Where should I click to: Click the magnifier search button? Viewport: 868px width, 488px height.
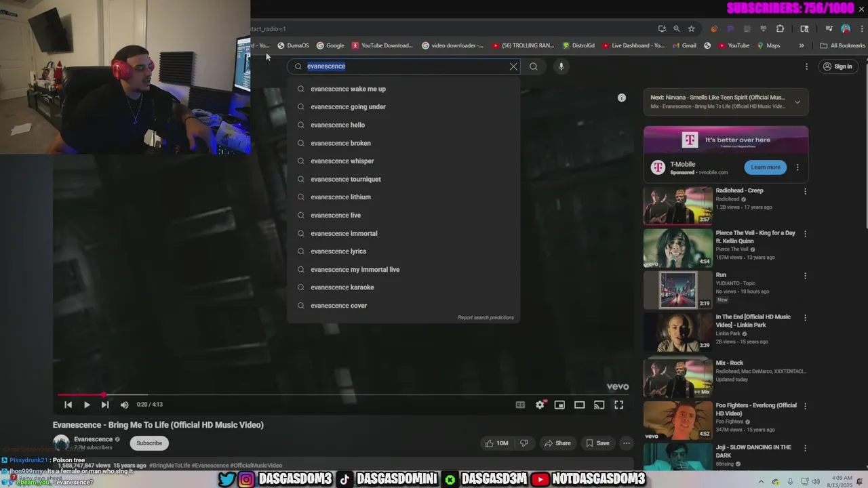point(534,66)
